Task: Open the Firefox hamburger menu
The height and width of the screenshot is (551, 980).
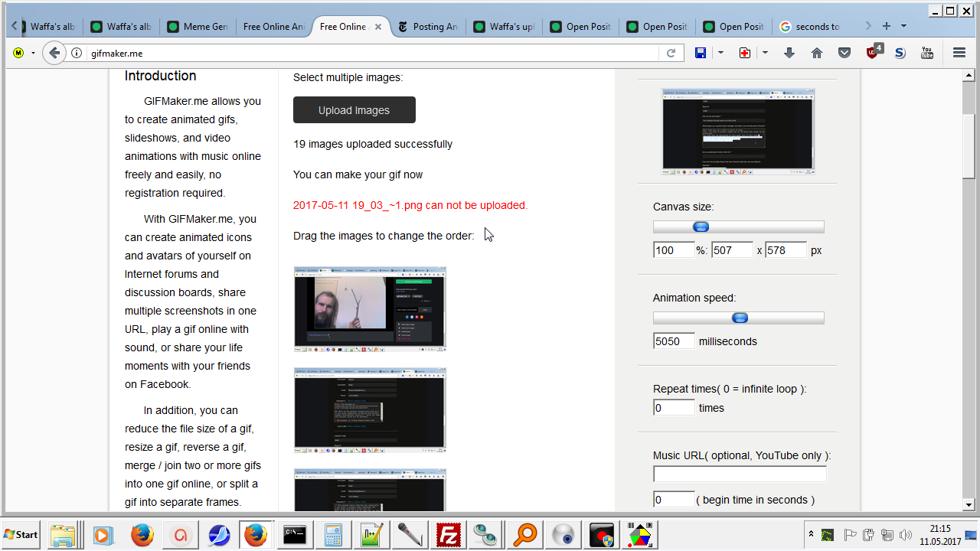Action: coord(959,53)
